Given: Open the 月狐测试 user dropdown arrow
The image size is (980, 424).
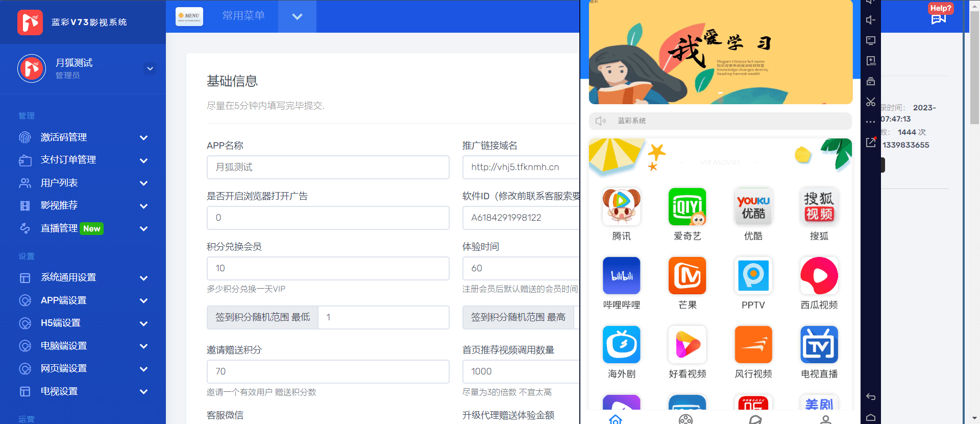Looking at the screenshot, I should pyautogui.click(x=150, y=68).
